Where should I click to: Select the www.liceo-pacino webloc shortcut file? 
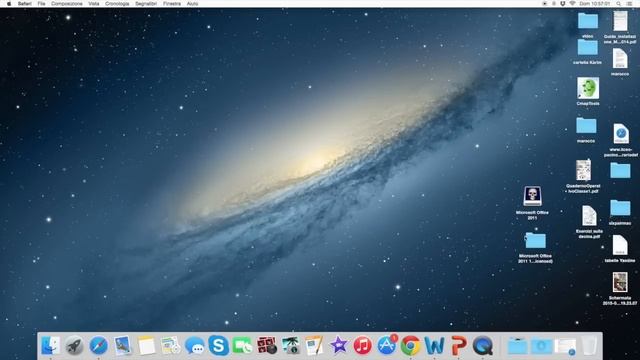621,133
